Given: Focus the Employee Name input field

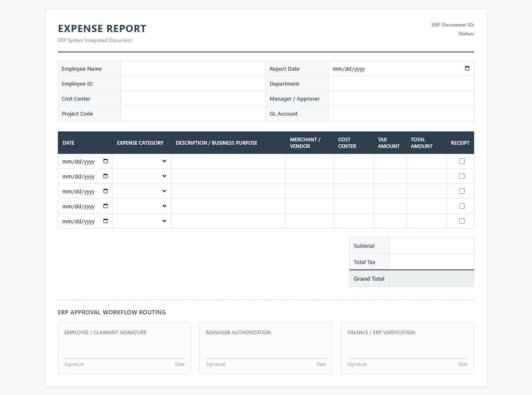Looking at the screenshot, I should click(x=193, y=69).
